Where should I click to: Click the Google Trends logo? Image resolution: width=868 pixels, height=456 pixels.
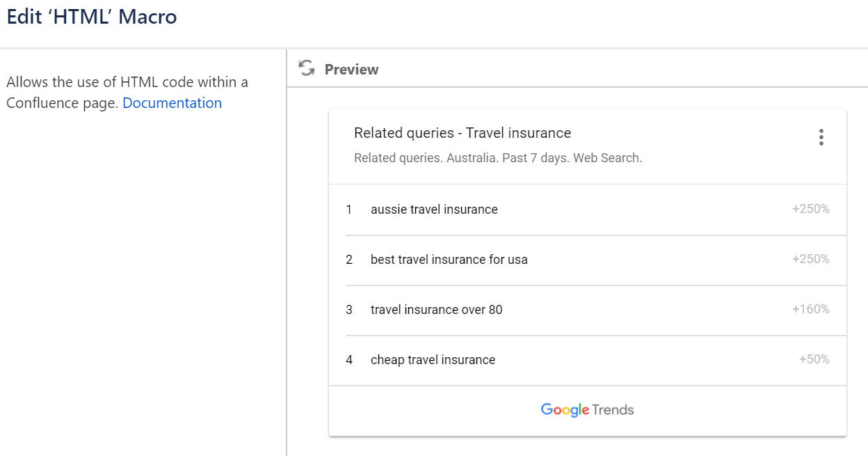tap(588, 410)
